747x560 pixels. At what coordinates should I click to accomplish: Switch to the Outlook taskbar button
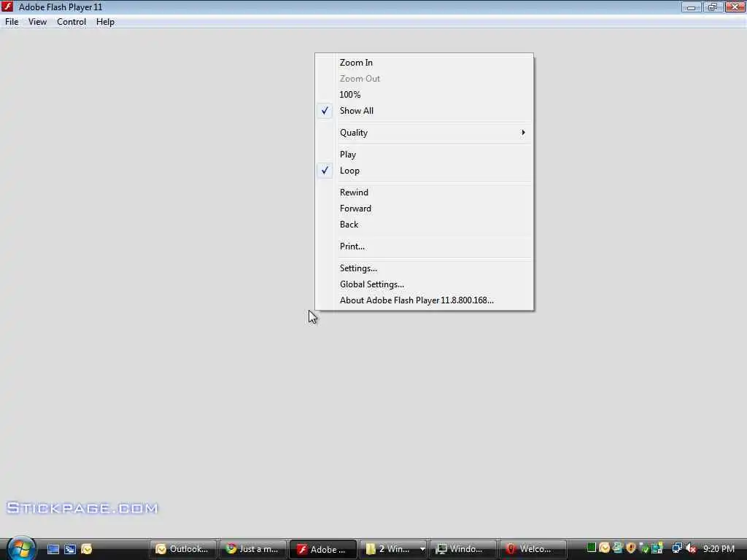[x=183, y=549]
